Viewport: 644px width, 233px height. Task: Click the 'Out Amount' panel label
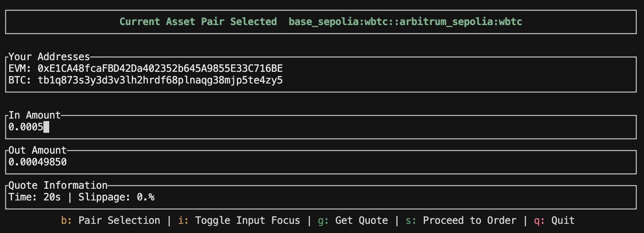[x=38, y=150]
